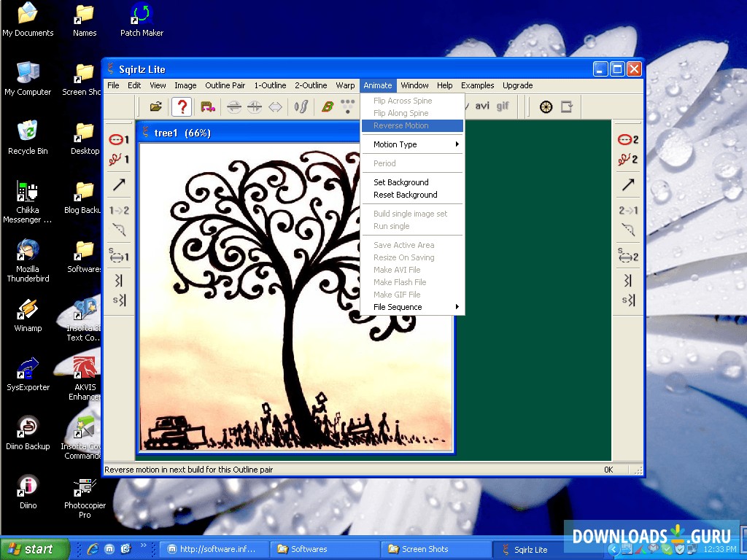The height and width of the screenshot is (560, 747).
Task: Open the 1-Outline menu
Action: tap(270, 85)
